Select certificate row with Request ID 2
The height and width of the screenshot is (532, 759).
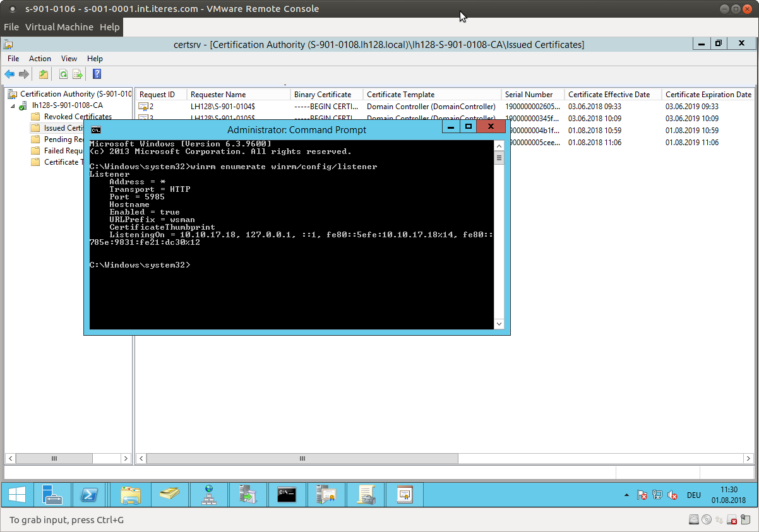click(445, 106)
